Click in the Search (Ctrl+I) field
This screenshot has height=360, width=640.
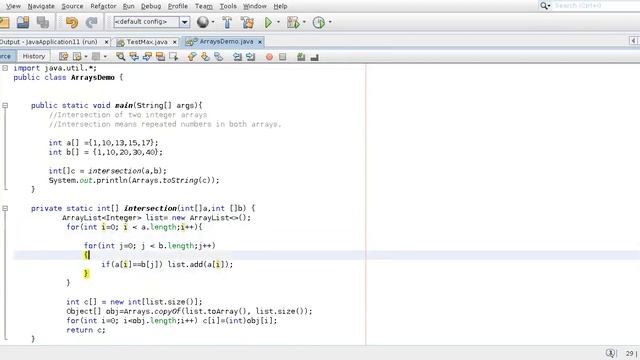pyautogui.click(x=596, y=6)
